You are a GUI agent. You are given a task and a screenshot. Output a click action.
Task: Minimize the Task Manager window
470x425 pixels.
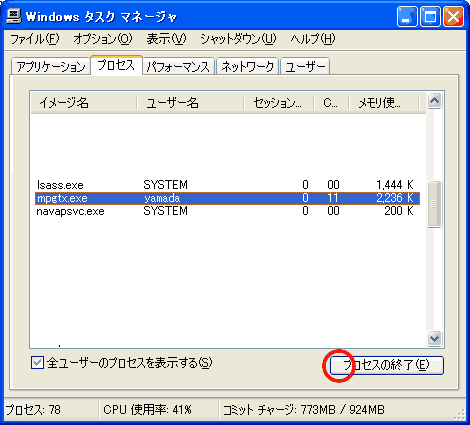tap(407, 16)
